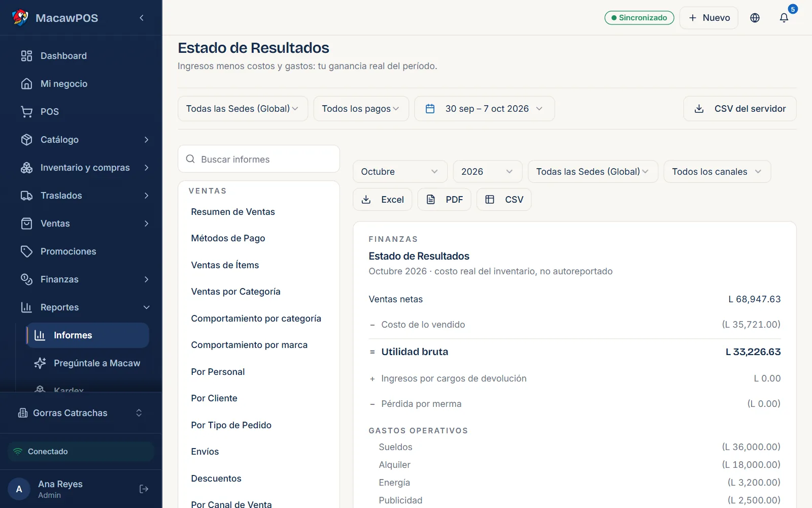The height and width of the screenshot is (508, 812).
Task: Go to Mi negocio
Action: click(81, 84)
